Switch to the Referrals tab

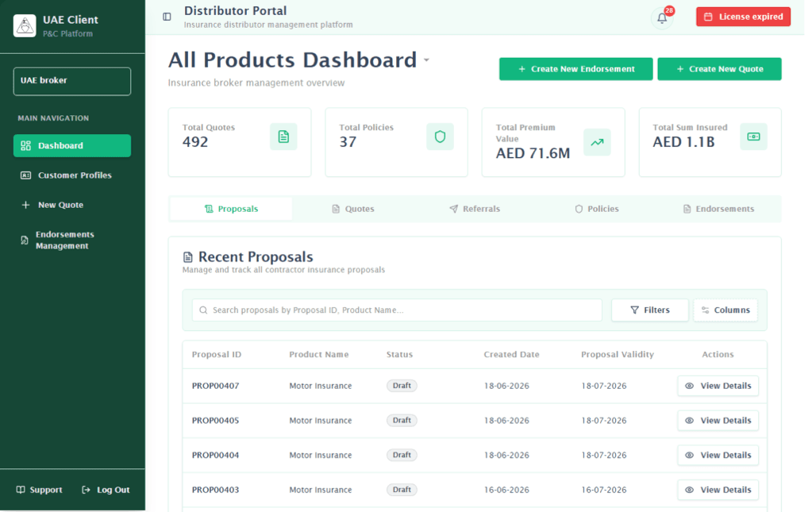pos(475,209)
